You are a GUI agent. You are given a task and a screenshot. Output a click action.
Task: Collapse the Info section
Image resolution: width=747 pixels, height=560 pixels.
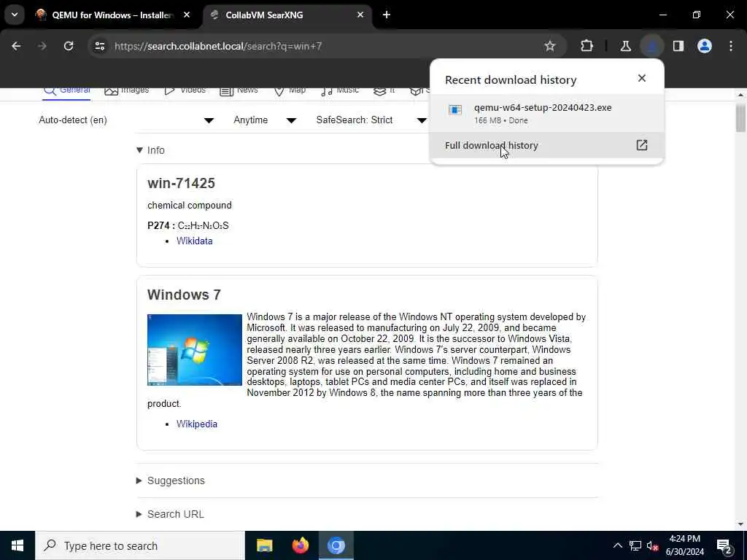(x=150, y=150)
